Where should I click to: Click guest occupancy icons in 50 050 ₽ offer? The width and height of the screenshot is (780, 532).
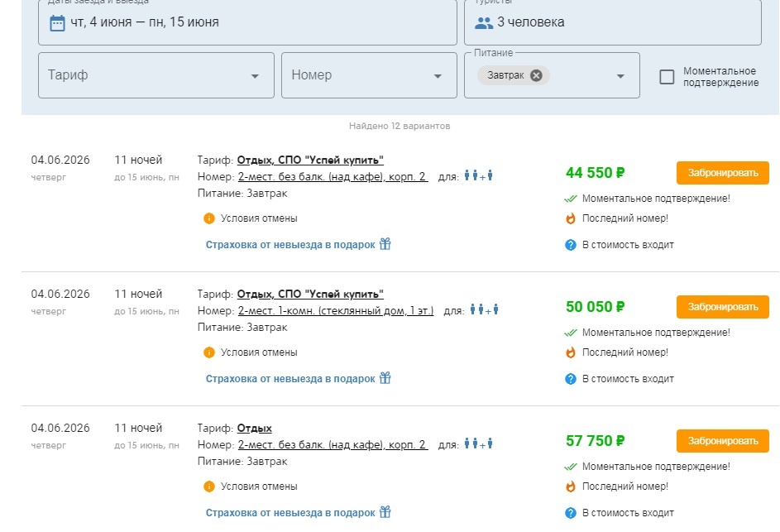point(485,309)
